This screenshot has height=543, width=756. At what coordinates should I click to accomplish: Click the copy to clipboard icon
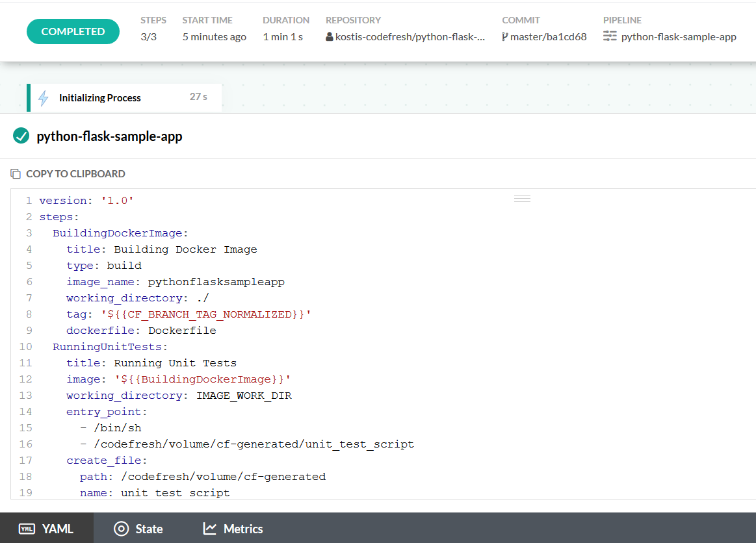click(x=16, y=174)
